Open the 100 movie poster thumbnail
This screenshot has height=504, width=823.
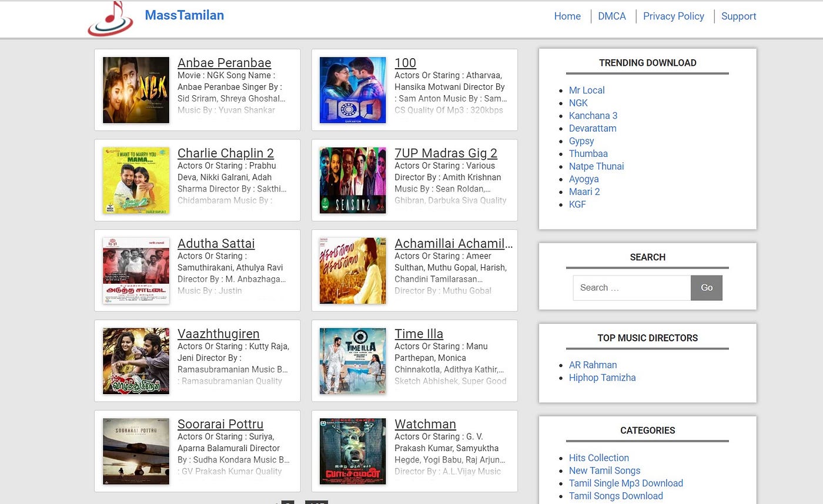[353, 90]
